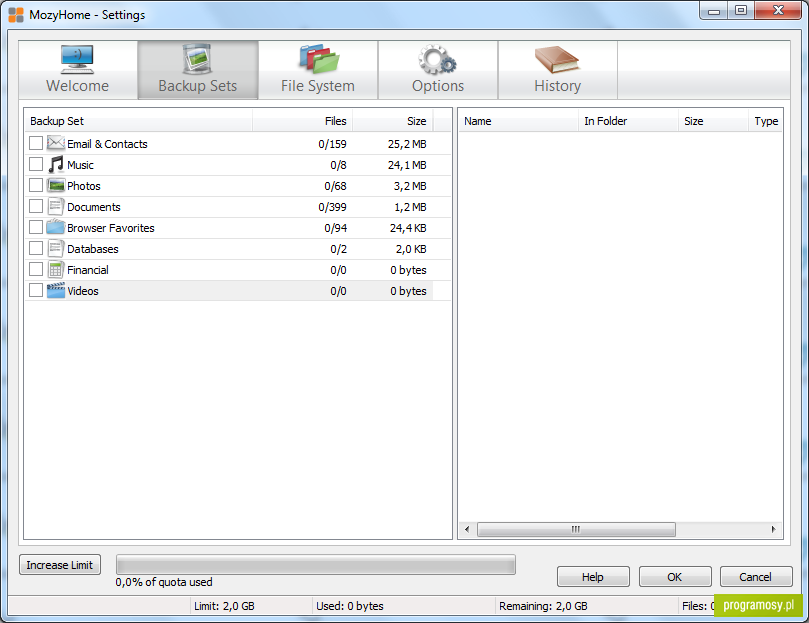Click the Backup Sets photo jar icon
Viewport: 809px width, 623px height.
click(198, 59)
